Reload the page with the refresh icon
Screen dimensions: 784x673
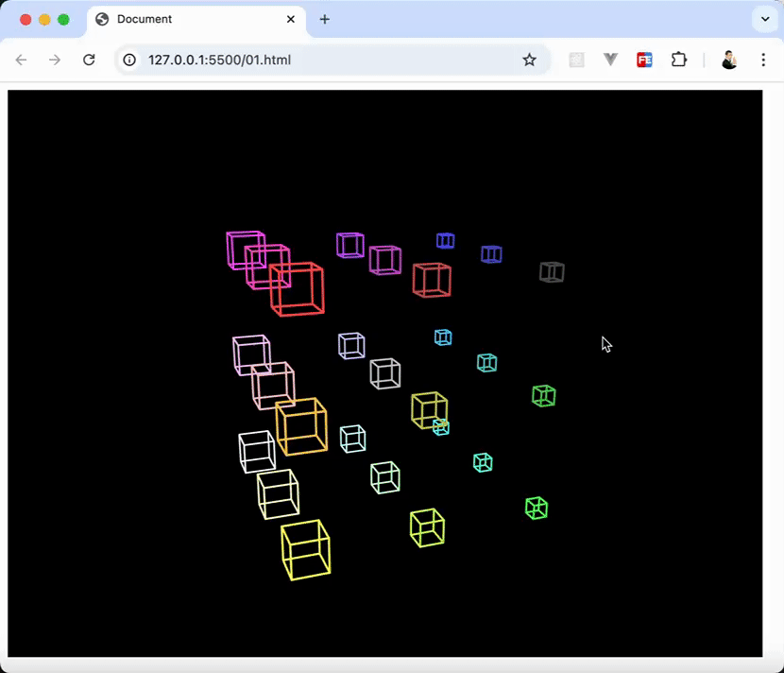click(89, 59)
